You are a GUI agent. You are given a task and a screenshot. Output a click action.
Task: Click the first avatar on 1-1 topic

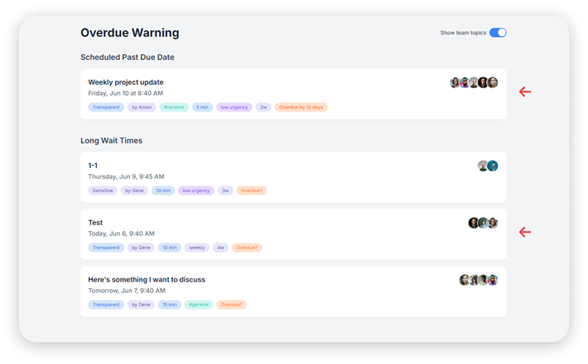coord(484,166)
